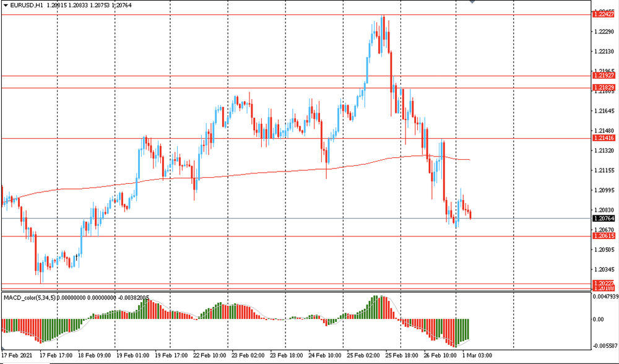This screenshot has width=619, height=364.
Task: Click the 1.21829 horizontal line price tag
Action: point(604,88)
